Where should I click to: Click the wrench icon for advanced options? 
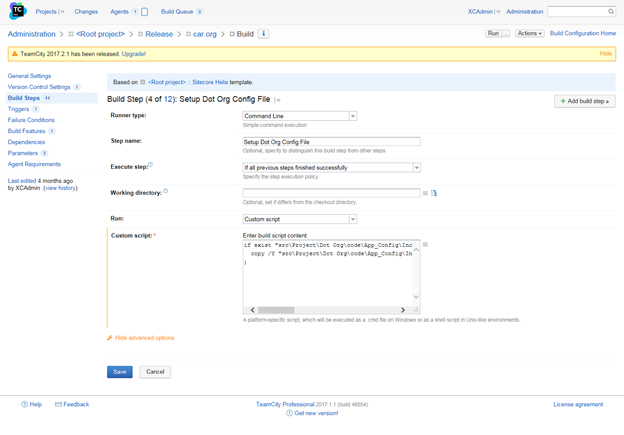pyautogui.click(x=110, y=338)
